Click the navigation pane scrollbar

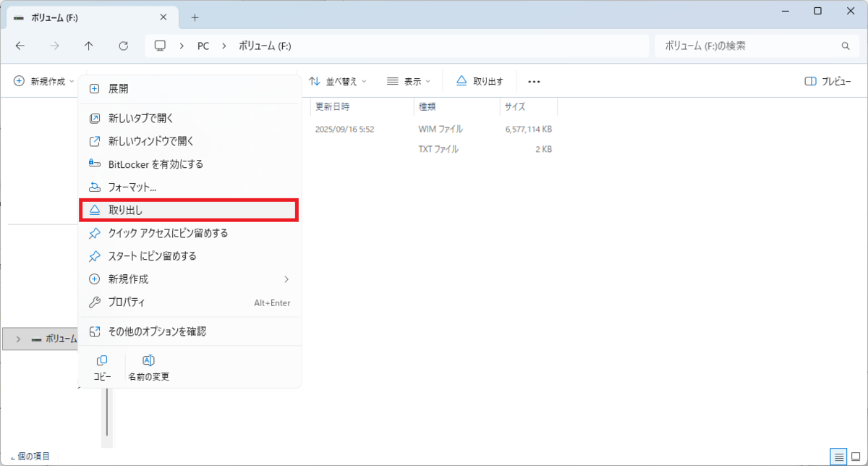(106, 411)
